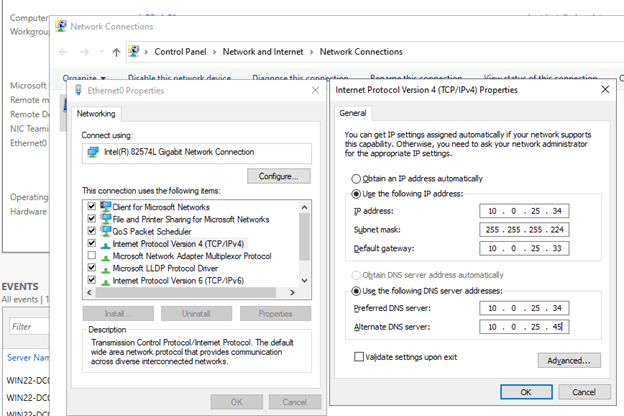Click the QoS Packet Scheduler icon
Image resolution: width=624 pixels, height=416 pixels.
click(x=106, y=231)
